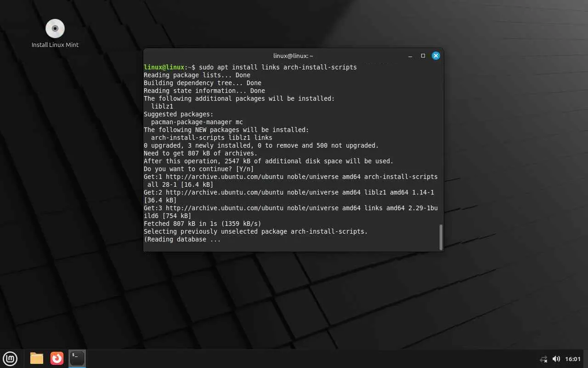This screenshot has height=368, width=588.
Task: Click the terminal vertical scrollbar thumb
Action: (x=441, y=237)
